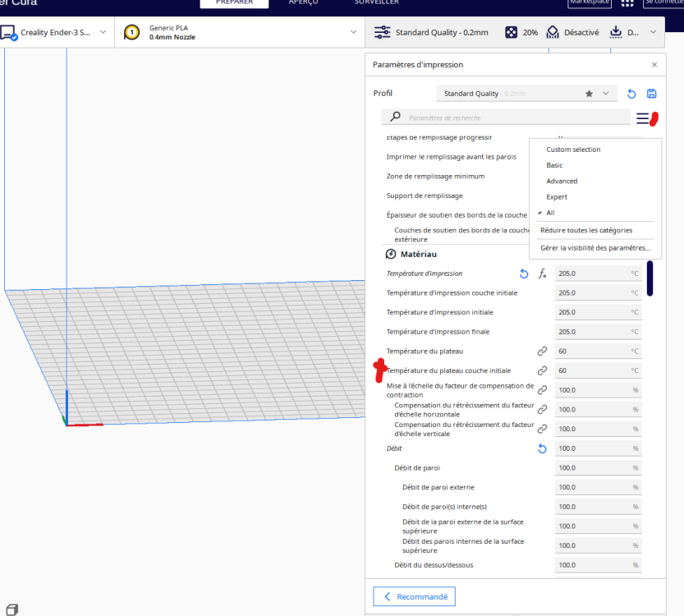Open the applications grid icon in the header

coord(627,3)
